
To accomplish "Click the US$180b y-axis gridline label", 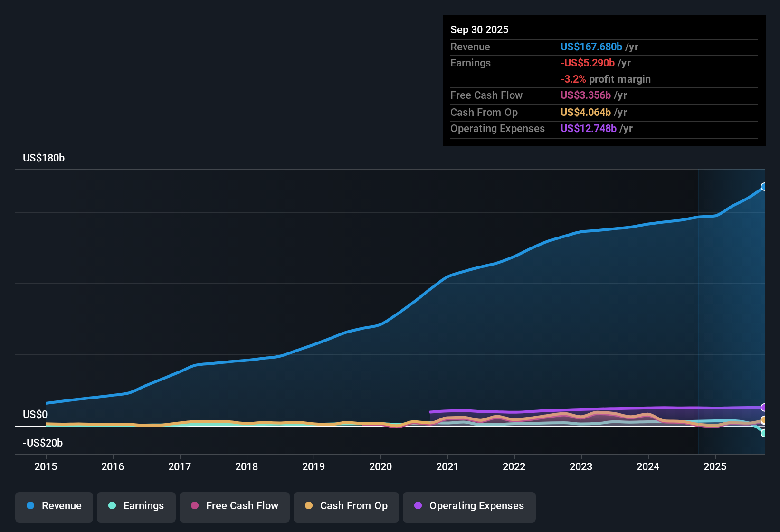I will [x=43, y=158].
